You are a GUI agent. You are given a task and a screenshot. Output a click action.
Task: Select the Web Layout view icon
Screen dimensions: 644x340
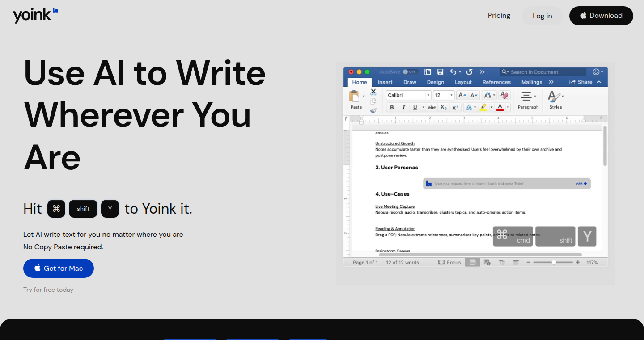[x=487, y=262]
